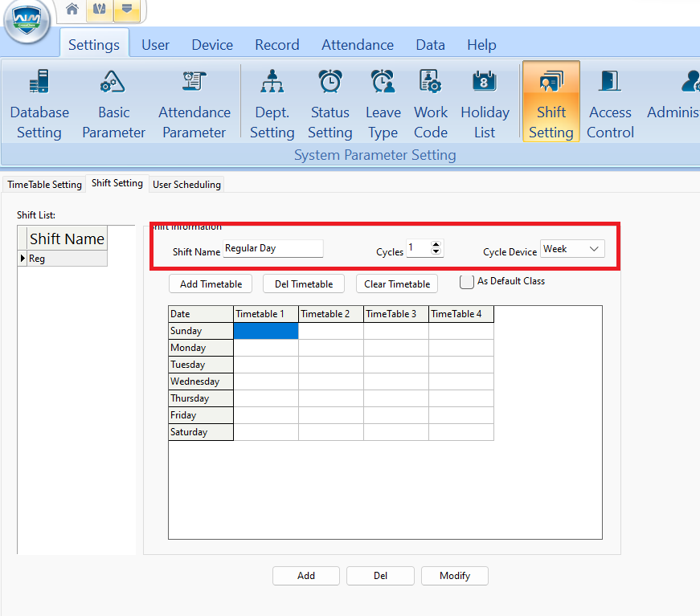Image resolution: width=700 pixels, height=616 pixels.
Task: Click the Sunday row header
Action: click(201, 331)
